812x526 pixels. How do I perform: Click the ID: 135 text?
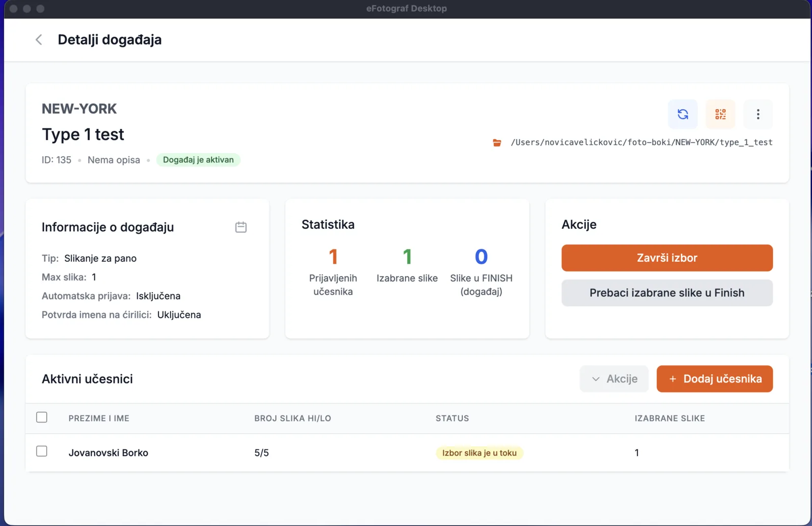coord(56,160)
